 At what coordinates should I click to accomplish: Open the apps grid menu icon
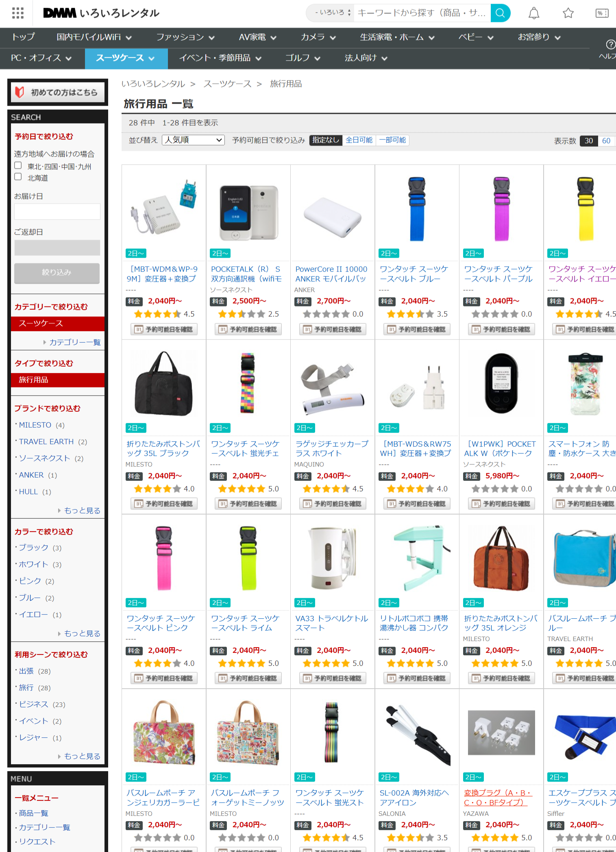click(x=18, y=13)
